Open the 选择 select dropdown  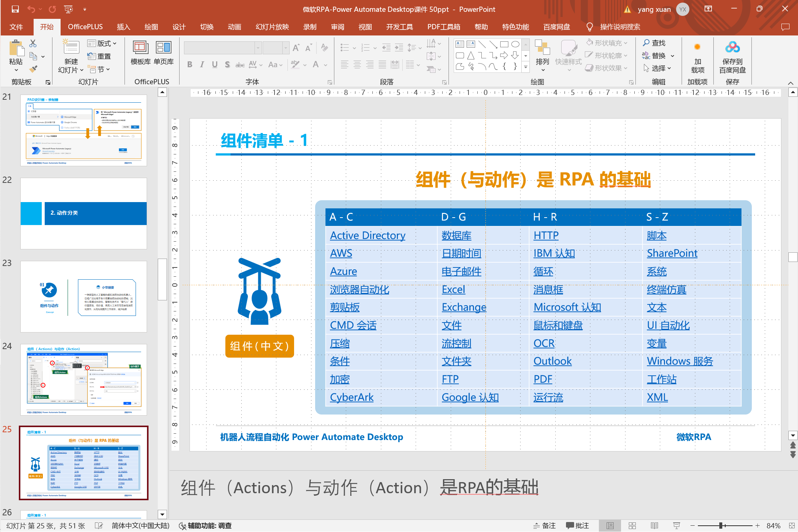(658, 68)
